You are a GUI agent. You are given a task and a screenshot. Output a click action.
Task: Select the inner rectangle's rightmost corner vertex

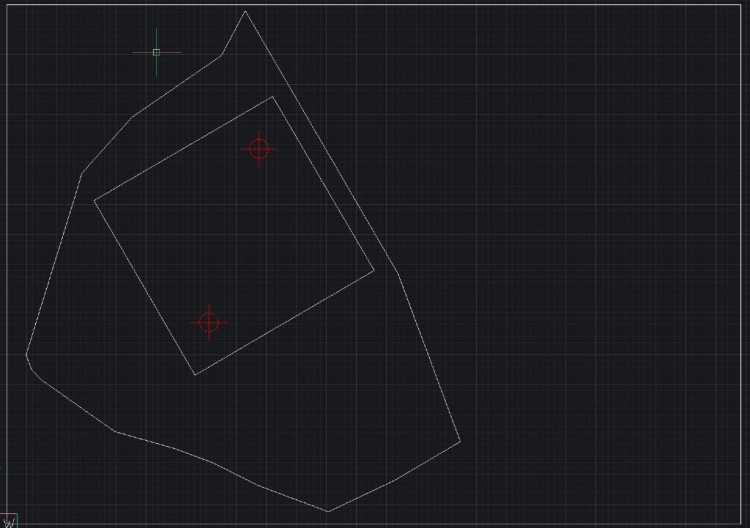(374, 271)
